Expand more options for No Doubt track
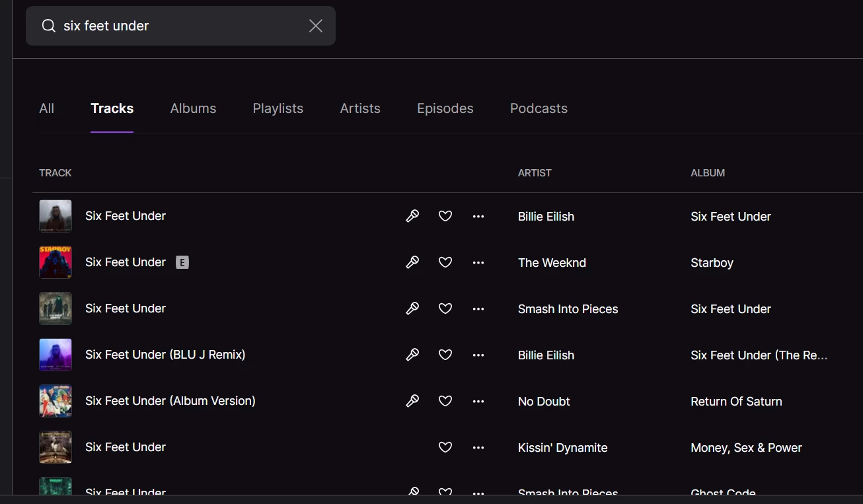 [478, 401]
